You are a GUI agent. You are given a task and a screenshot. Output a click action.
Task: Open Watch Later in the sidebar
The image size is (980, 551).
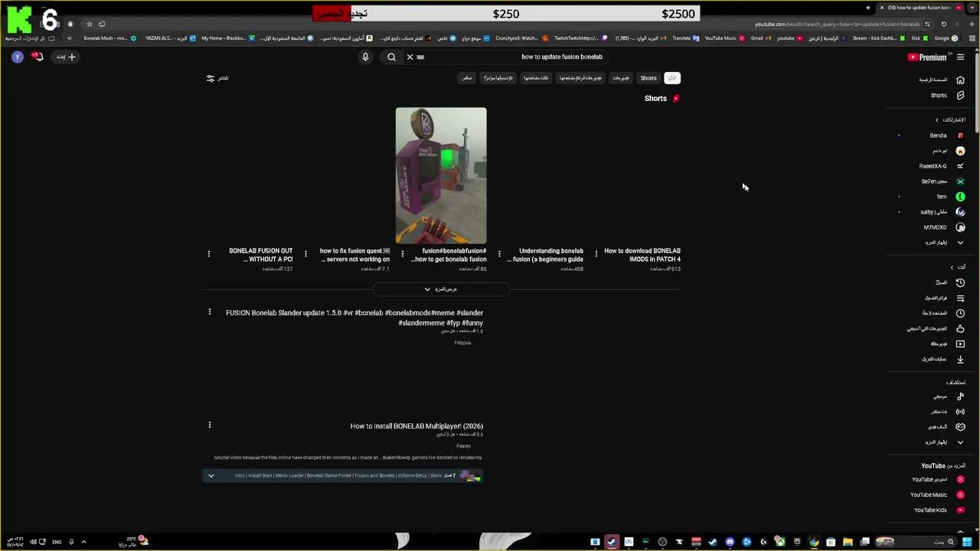pyautogui.click(x=943, y=313)
